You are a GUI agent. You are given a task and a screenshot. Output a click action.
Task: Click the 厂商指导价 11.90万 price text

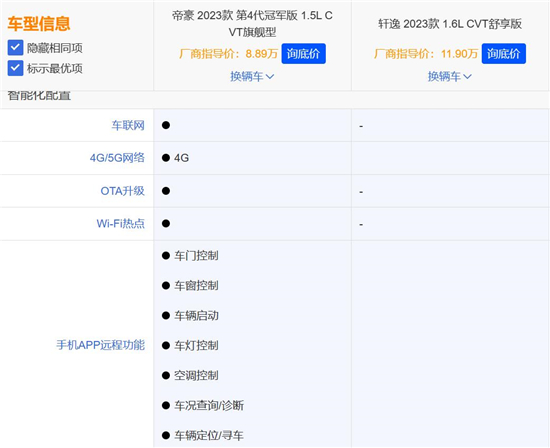[426, 54]
